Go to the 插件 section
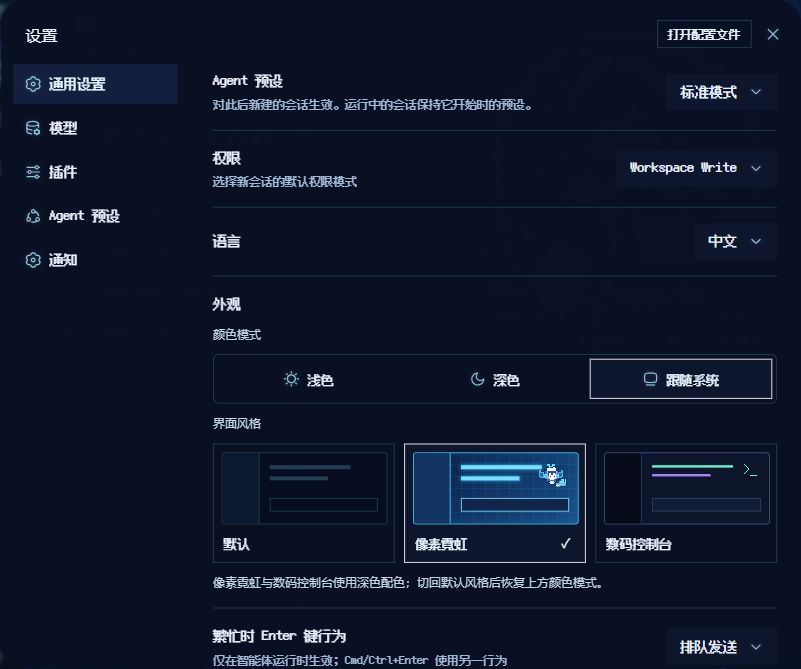The width and height of the screenshot is (801, 669). click(x=96, y=172)
